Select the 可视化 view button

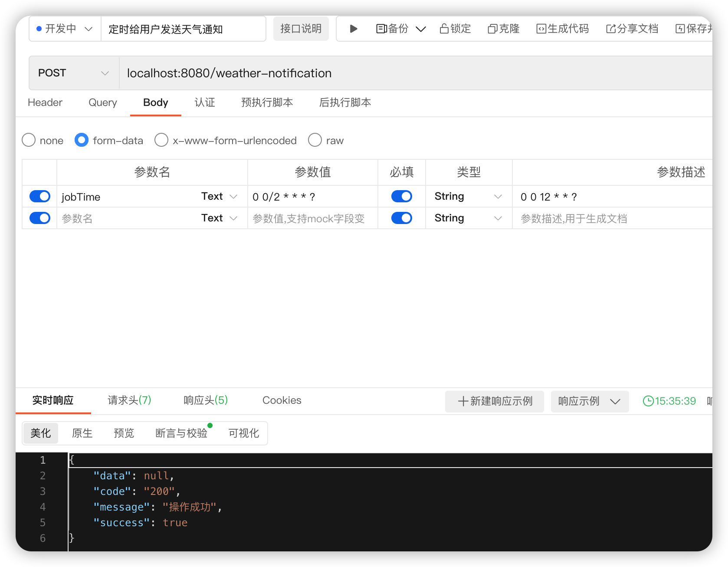point(243,433)
